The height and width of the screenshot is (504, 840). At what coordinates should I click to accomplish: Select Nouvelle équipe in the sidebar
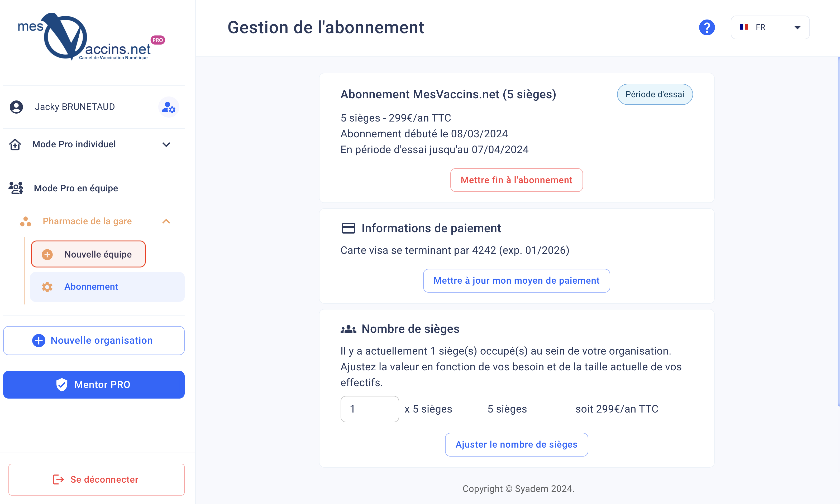[88, 254]
